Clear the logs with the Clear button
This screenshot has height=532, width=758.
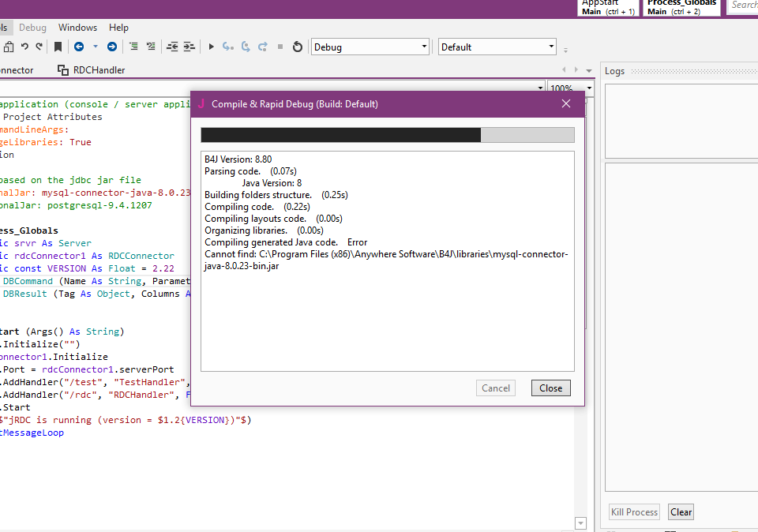coord(681,511)
